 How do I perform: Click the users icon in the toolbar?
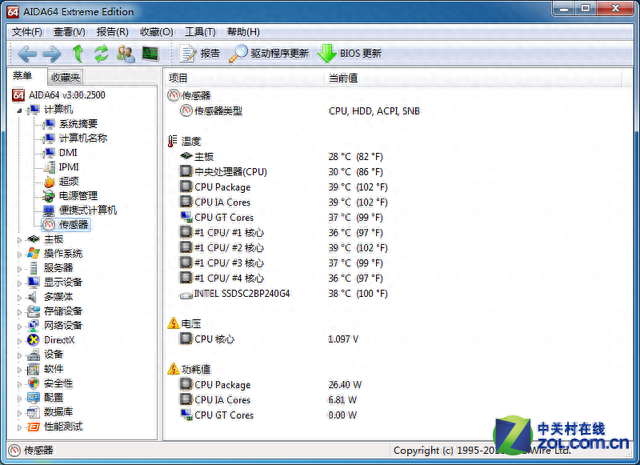125,53
